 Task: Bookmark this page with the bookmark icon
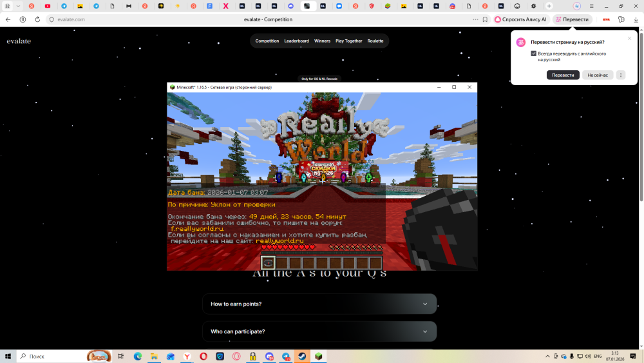pyautogui.click(x=485, y=19)
